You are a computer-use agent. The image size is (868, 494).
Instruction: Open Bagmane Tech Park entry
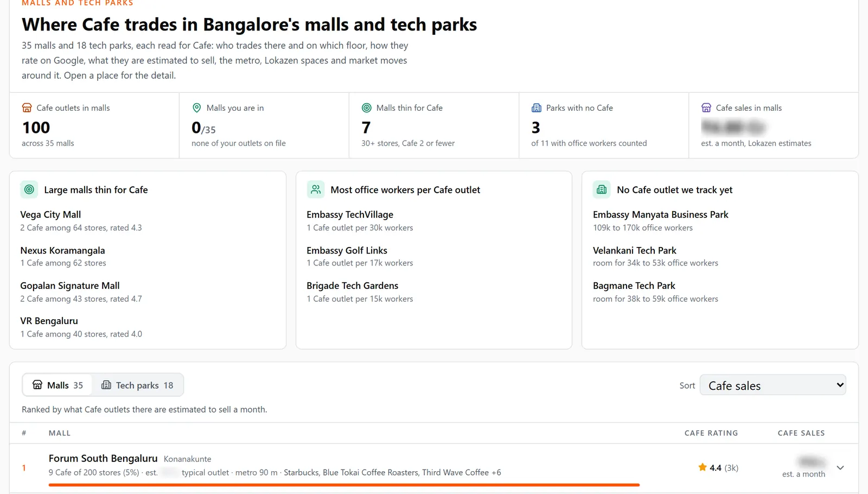point(634,286)
